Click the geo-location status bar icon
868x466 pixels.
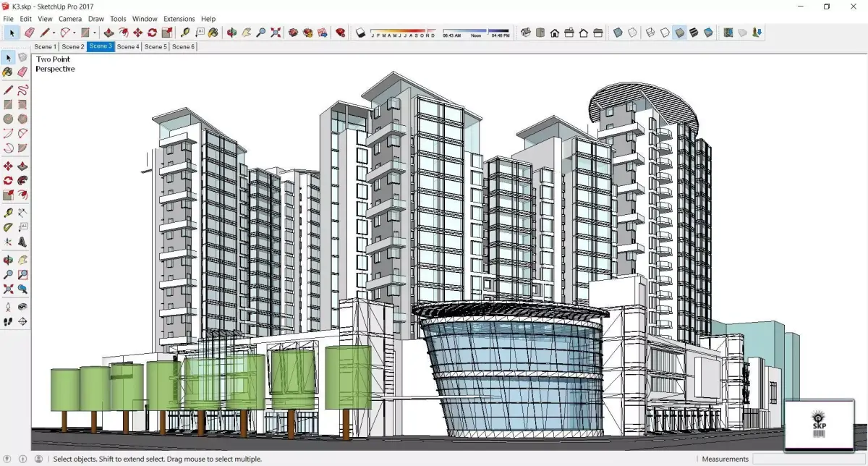(8, 459)
